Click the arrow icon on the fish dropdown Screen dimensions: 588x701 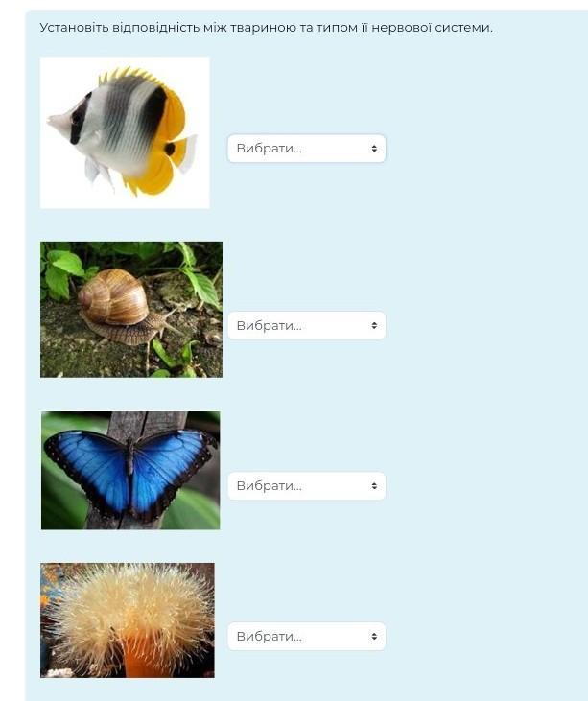[374, 149]
